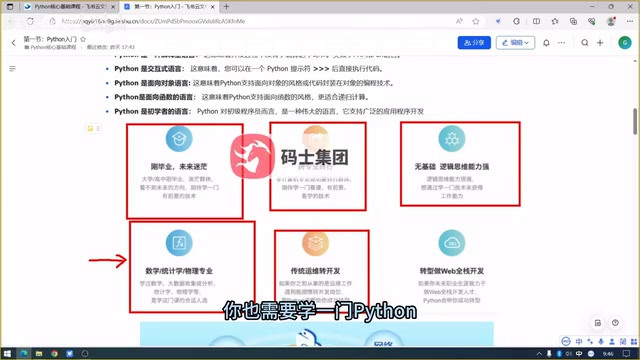Close the 第一节: Python入门 browser tab
This screenshot has height=360, width=640.
[213, 7]
